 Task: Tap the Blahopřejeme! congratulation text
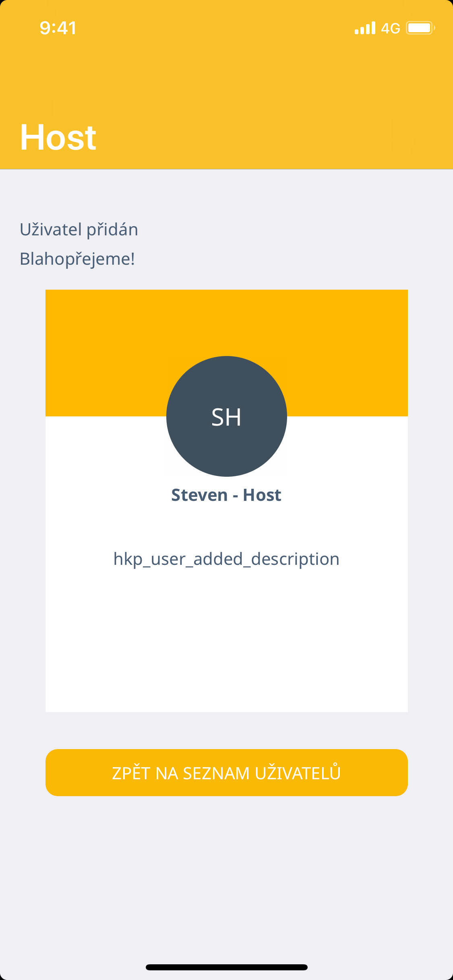click(77, 259)
